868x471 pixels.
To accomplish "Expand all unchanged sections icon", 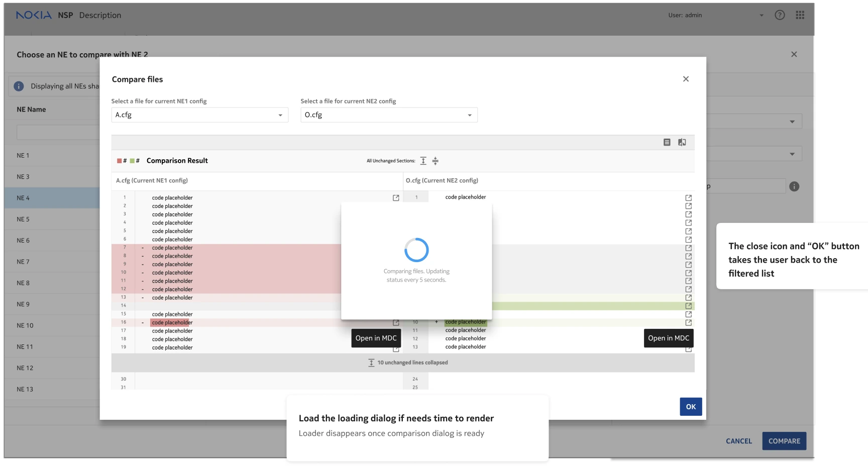I will pyautogui.click(x=423, y=161).
